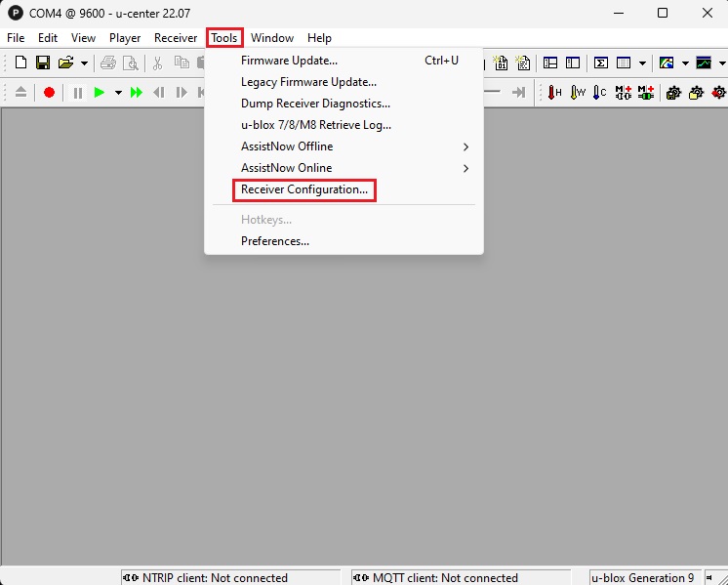Choose Firmware Update... from Tools menu

coord(289,61)
